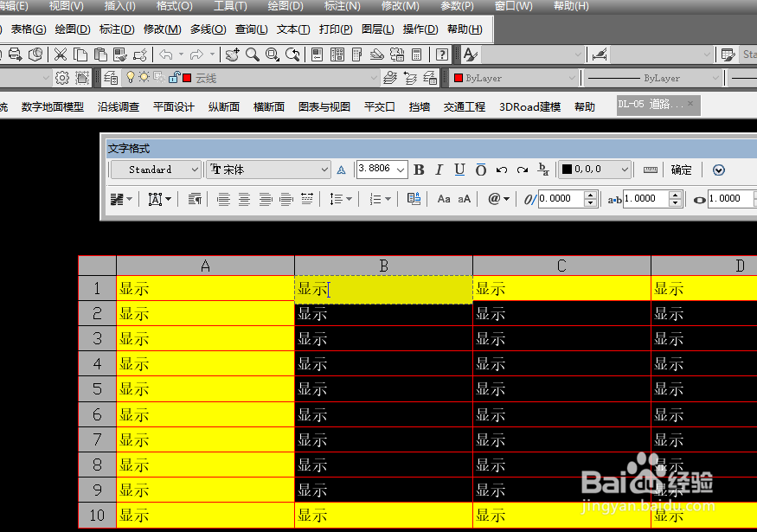Click the stack fraction icon
This screenshot has width=757, height=532.
tap(543, 170)
